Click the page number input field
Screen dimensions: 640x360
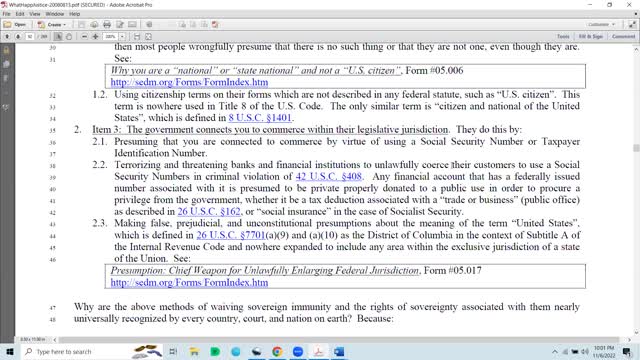tap(30, 36)
